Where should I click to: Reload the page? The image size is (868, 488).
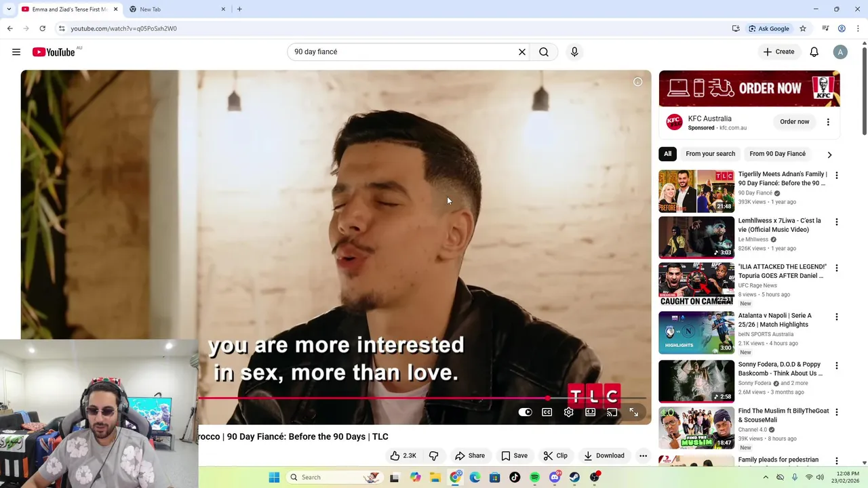(42, 28)
